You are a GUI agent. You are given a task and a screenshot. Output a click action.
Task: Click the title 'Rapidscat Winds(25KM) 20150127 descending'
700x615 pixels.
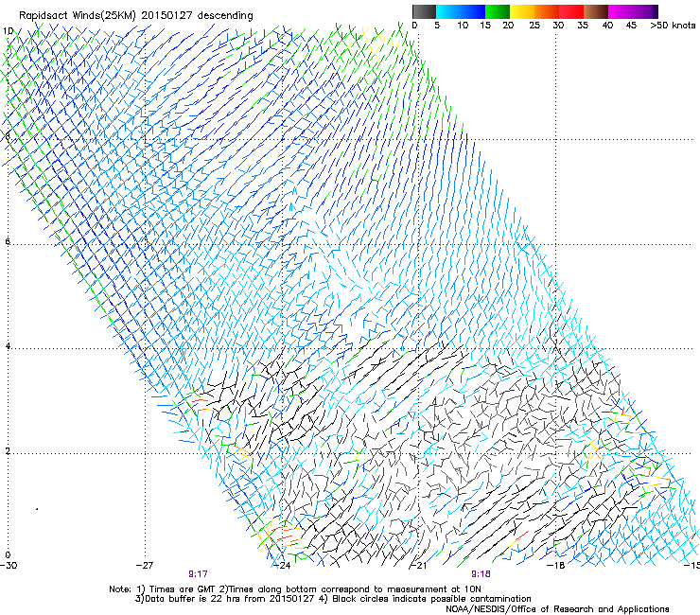tap(135, 16)
